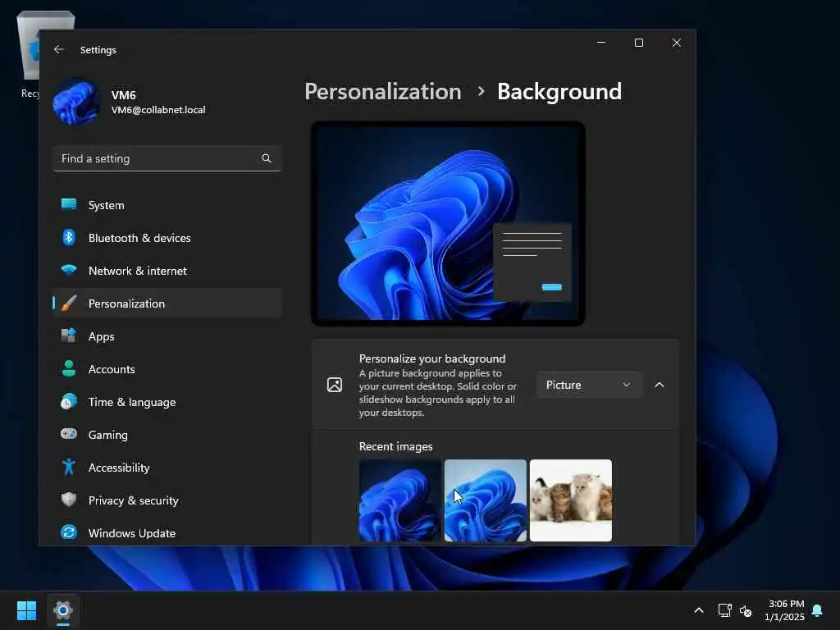Viewport: 840px width, 630px height.
Task: Click the VM6 profile avatar
Action: click(76, 102)
